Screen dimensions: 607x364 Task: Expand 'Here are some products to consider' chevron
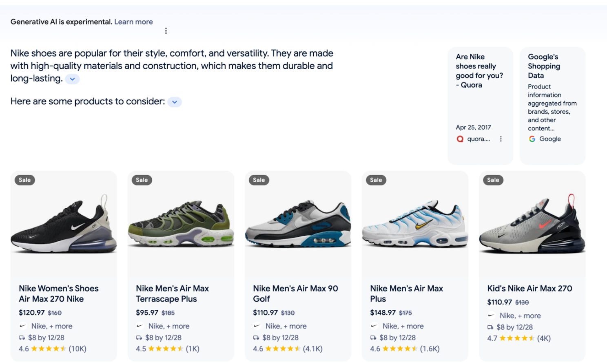pyautogui.click(x=175, y=102)
